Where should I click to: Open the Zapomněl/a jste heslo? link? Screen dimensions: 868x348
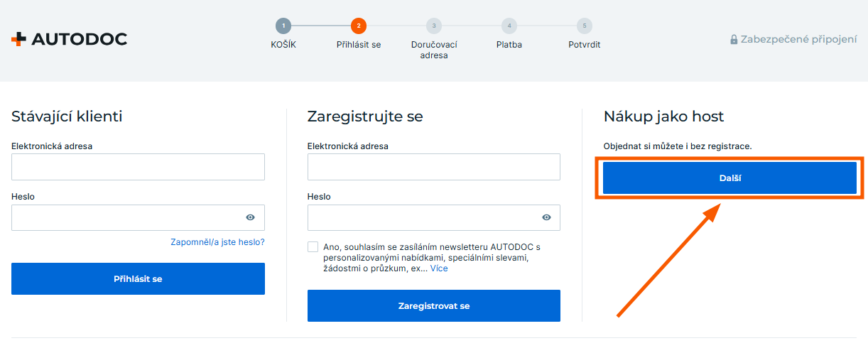point(217,242)
